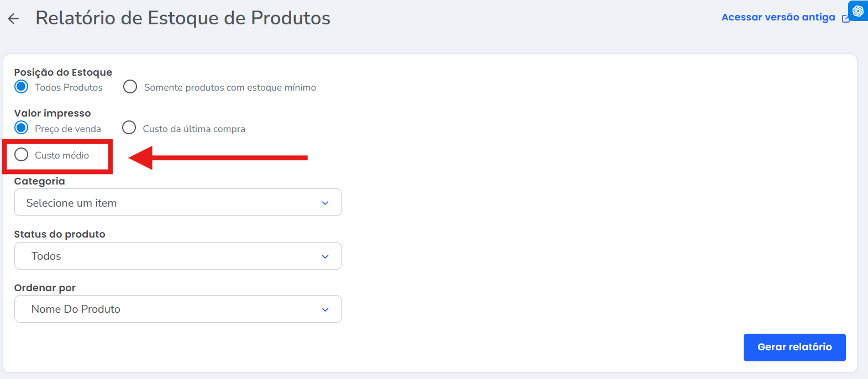Click the 'Valor impresso' section label

point(52,113)
